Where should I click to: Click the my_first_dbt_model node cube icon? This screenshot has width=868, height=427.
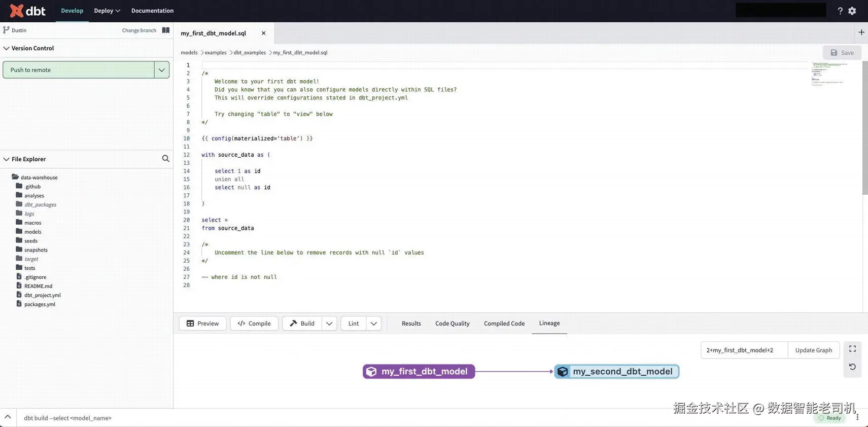(x=371, y=372)
